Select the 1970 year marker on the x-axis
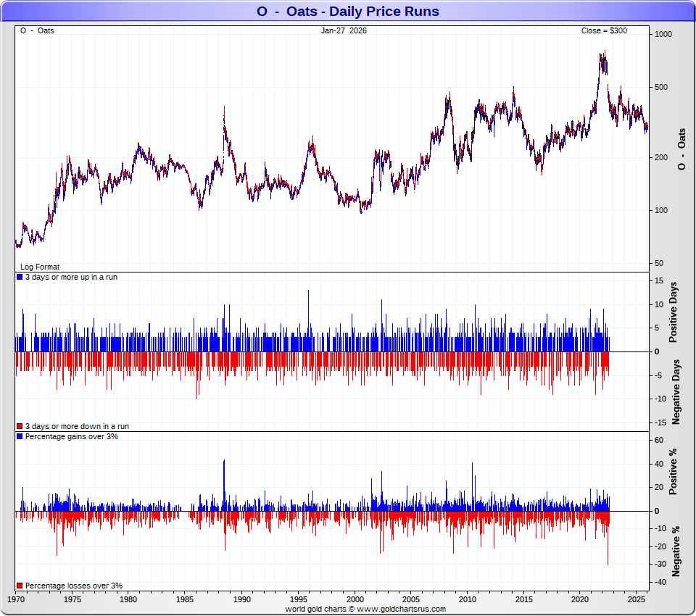696x616 pixels. coord(15,600)
